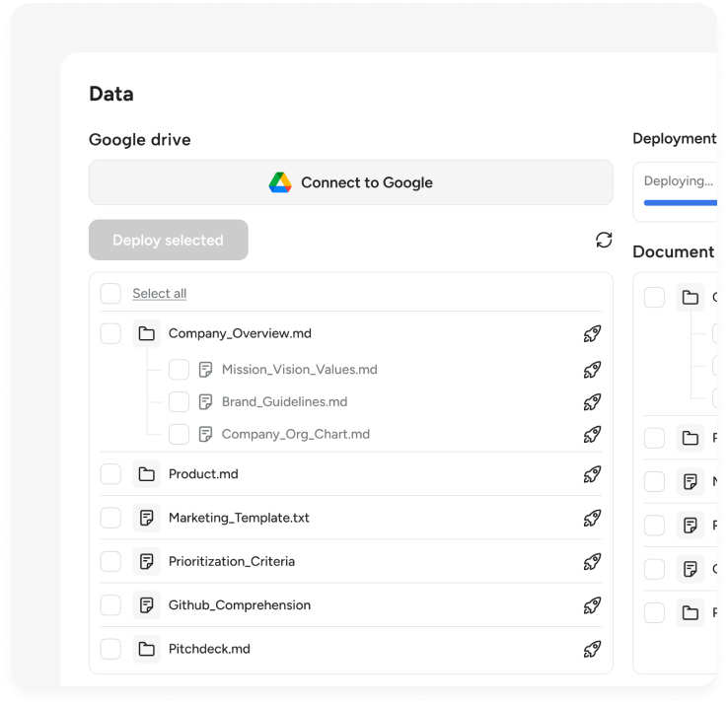Expand the Pitchdeck.md folder

[147, 649]
